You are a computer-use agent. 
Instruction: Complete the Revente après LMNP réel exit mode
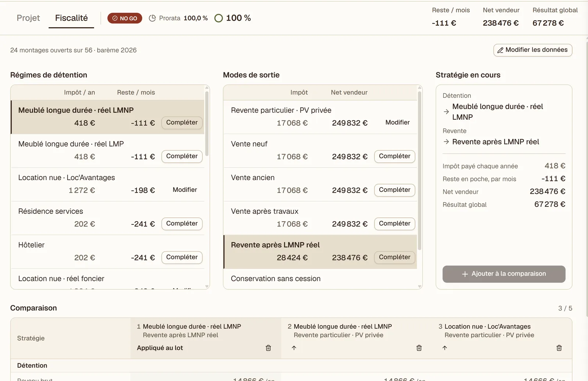click(x=395, y=258)
